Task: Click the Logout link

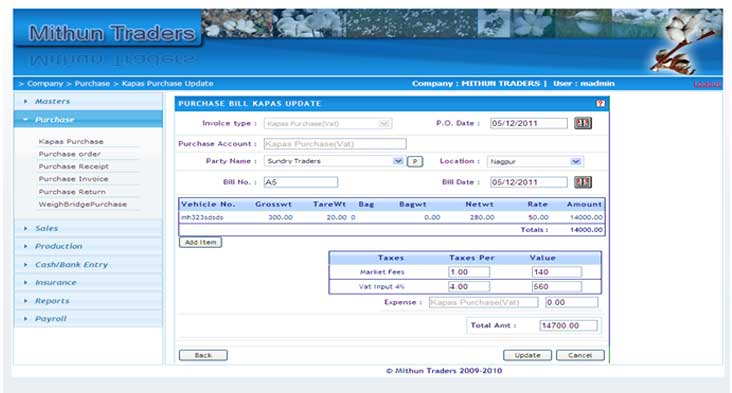Action: [707, 84]
